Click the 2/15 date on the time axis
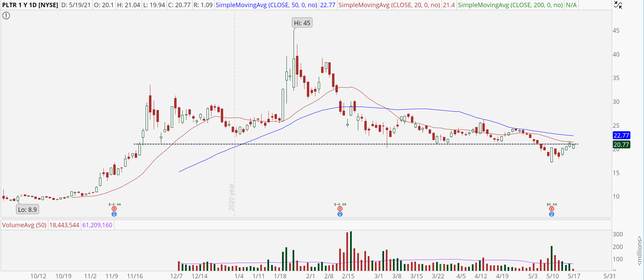The height and width of the screenshot is (280, 644). [348, 276]
